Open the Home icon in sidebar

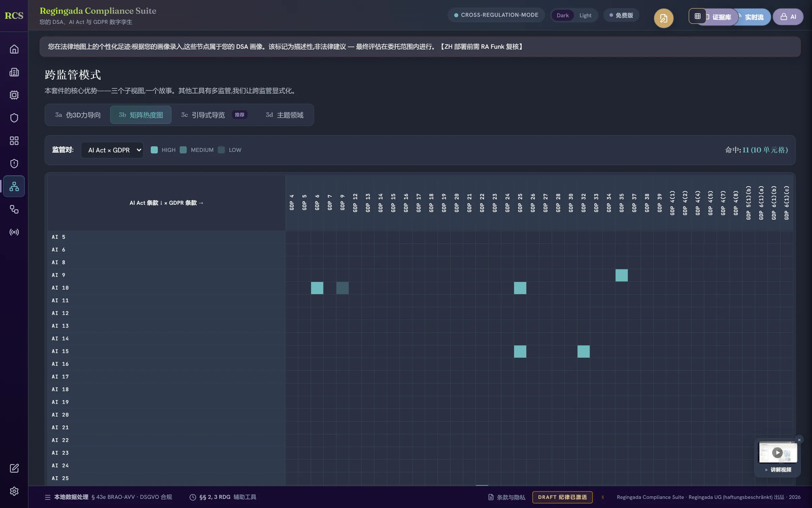tap(14, 49)
